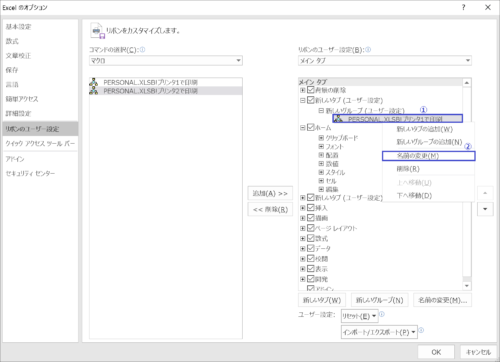Toggle the 校閲 tab checkbox

311,258
